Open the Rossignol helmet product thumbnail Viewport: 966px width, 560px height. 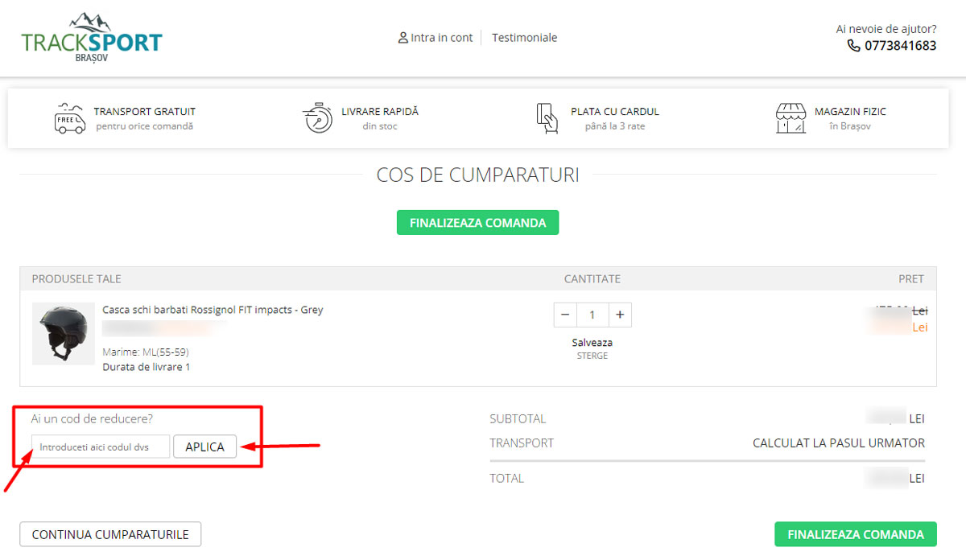click(x=64, y=334)
